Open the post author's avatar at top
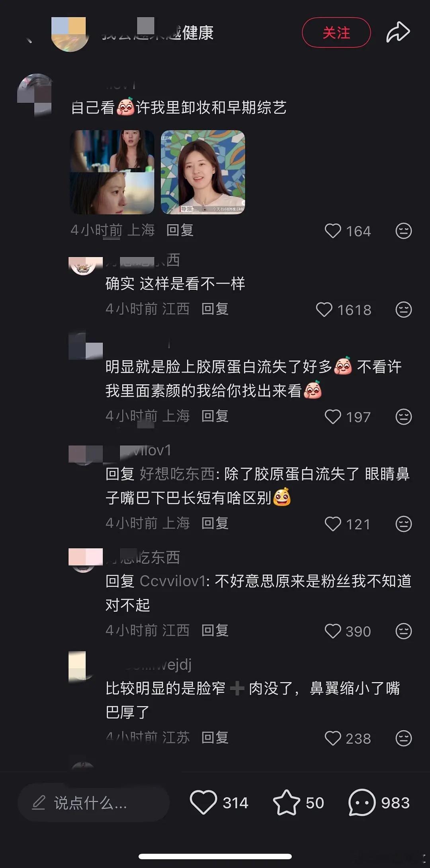 click(x=69, y=33)
